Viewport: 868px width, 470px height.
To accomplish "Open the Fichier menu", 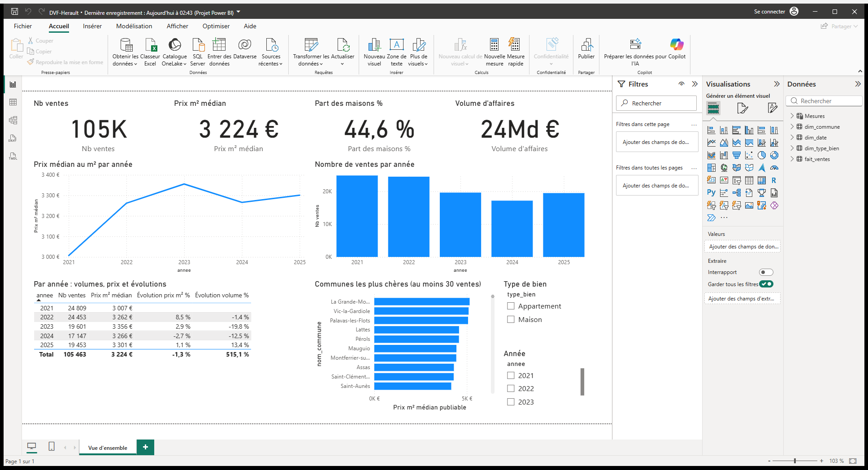I will click(23, 26).
